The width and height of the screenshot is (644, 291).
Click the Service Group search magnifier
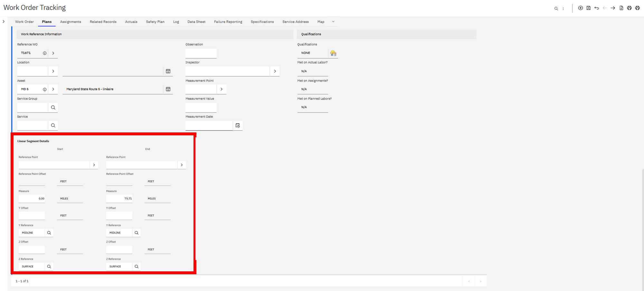[53, 108]
